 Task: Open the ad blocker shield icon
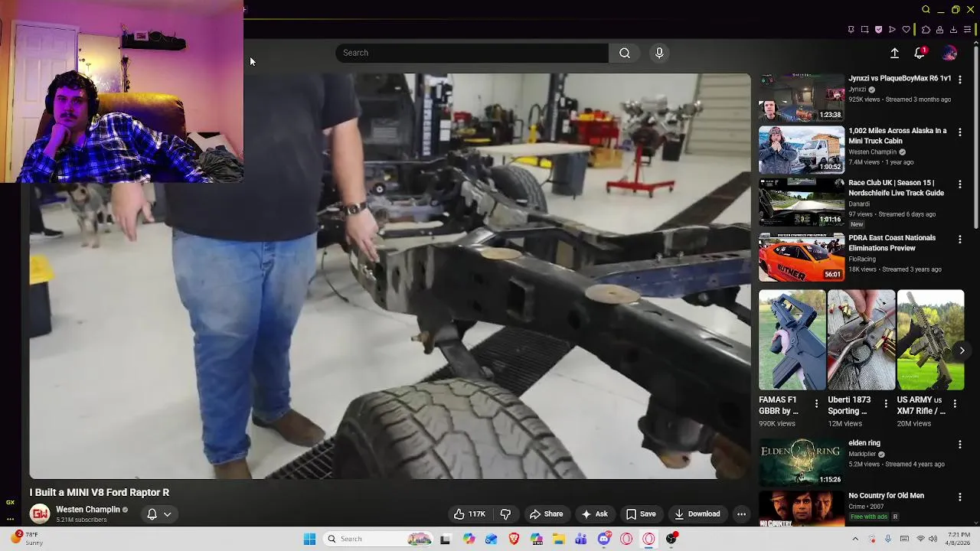878,30
